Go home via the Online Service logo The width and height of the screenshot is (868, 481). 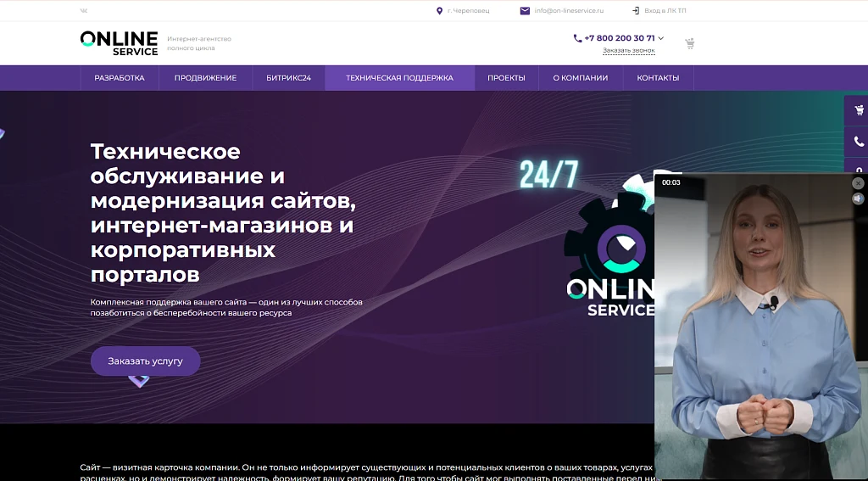click(119, 43)
